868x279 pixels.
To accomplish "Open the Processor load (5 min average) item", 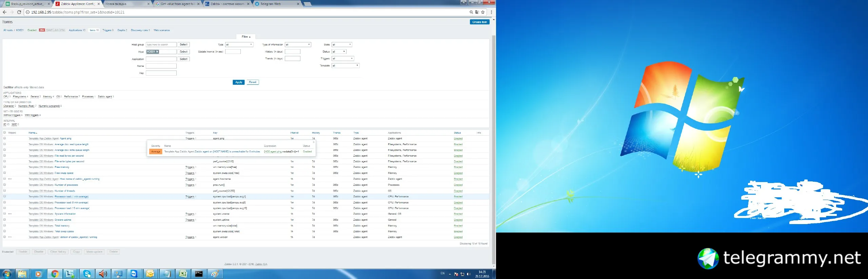I will tap(72, 202).
